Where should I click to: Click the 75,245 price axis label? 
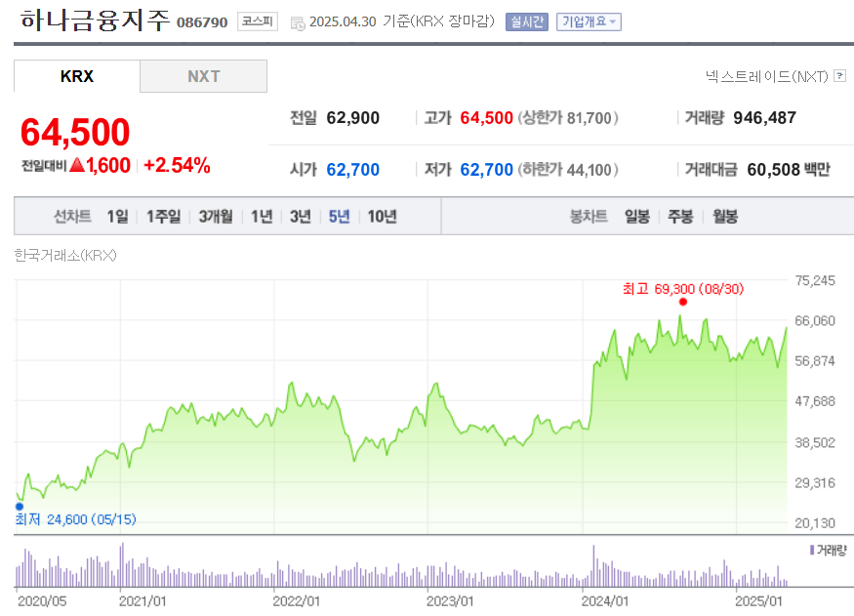tap(815, 280)
